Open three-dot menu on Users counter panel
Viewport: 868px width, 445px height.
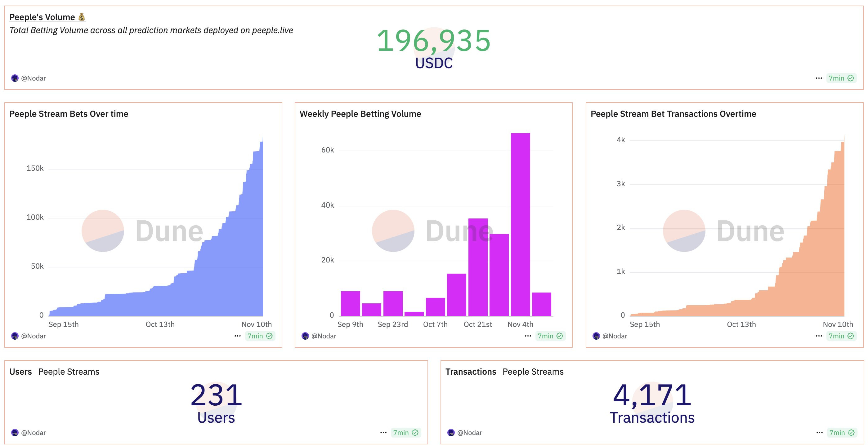[x=383, y=433]
